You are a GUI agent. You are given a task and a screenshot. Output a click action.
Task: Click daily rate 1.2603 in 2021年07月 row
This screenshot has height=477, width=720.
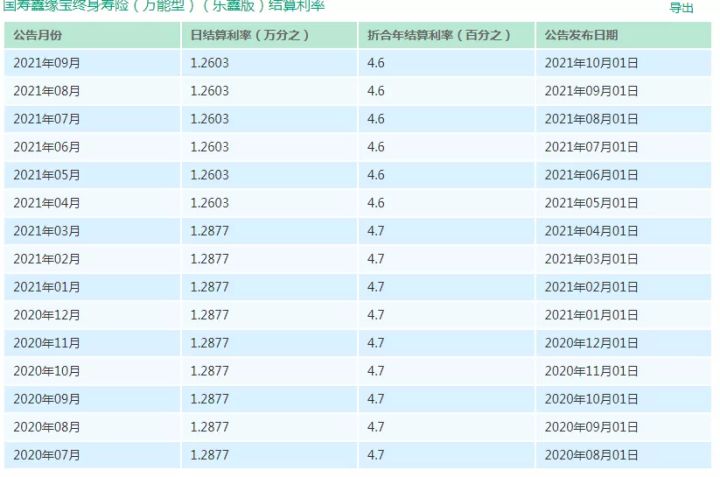[x=209, y=119]
